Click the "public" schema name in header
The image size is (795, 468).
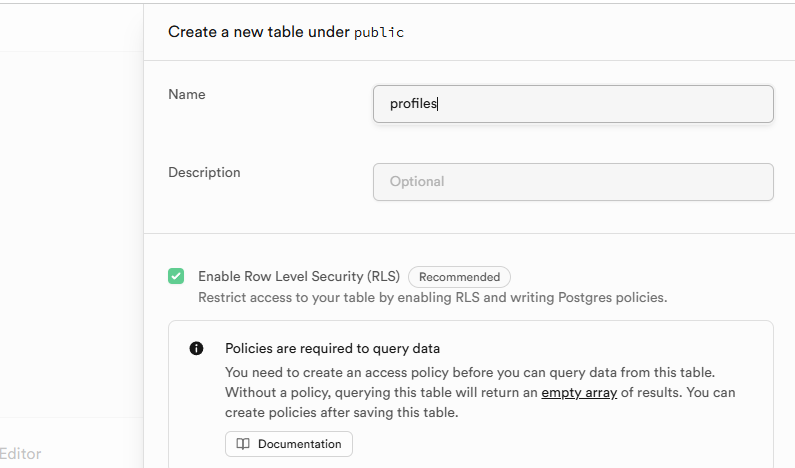379,32
